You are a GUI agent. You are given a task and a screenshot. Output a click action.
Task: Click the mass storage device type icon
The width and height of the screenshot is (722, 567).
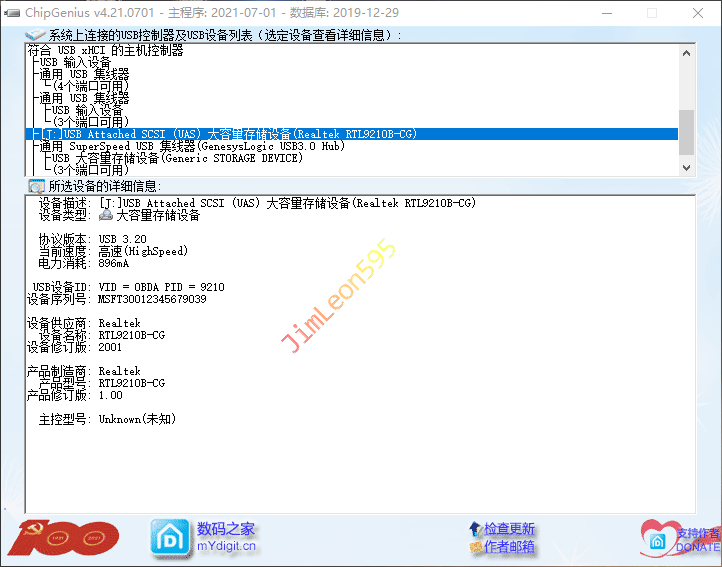(106, 214)
